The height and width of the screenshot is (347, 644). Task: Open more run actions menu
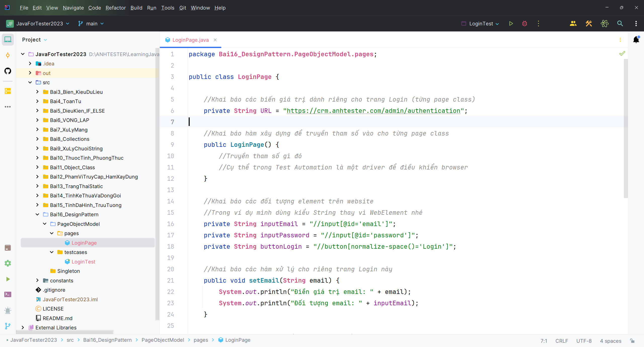click(x=538, y=24)
